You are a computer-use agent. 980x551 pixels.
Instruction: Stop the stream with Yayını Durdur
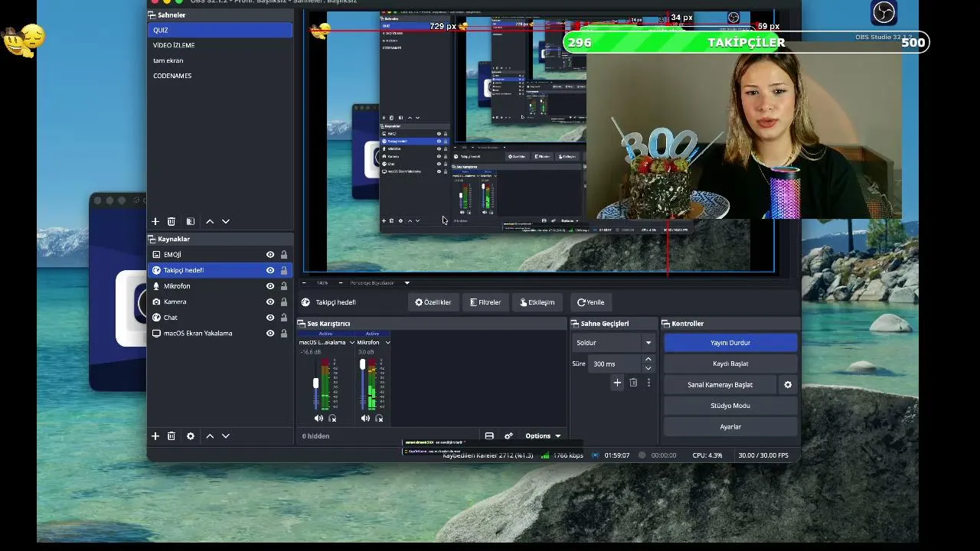pyautogui.click(x=730, y=343)
